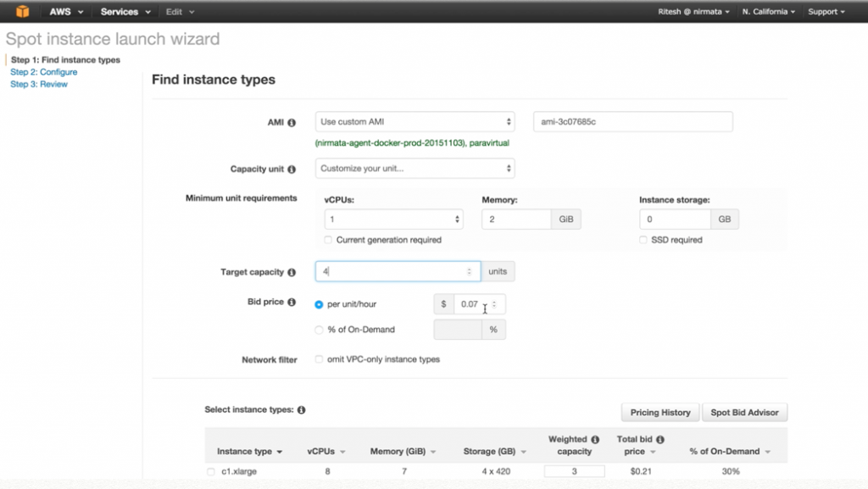Enable Current generation required checkbox
The width and height of the screenshot is (868, 489).
(328, 240)
